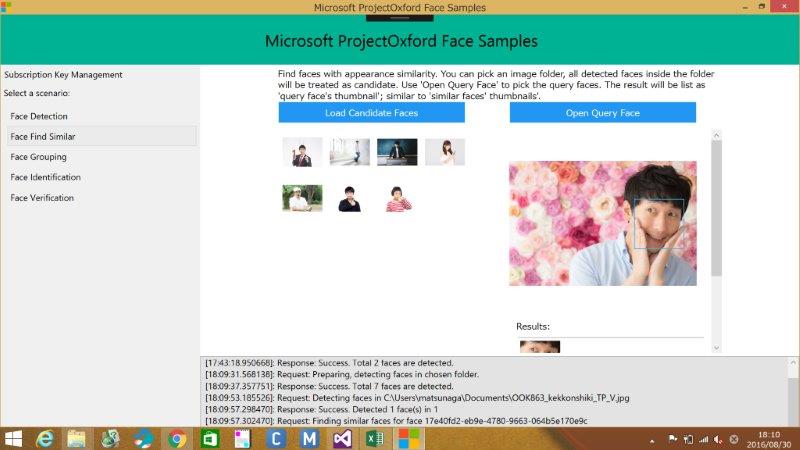Image resolution: width=800 pixels, height=450 pixels.
Task: Open the green Store icon in taskbar
Action: 210,439
